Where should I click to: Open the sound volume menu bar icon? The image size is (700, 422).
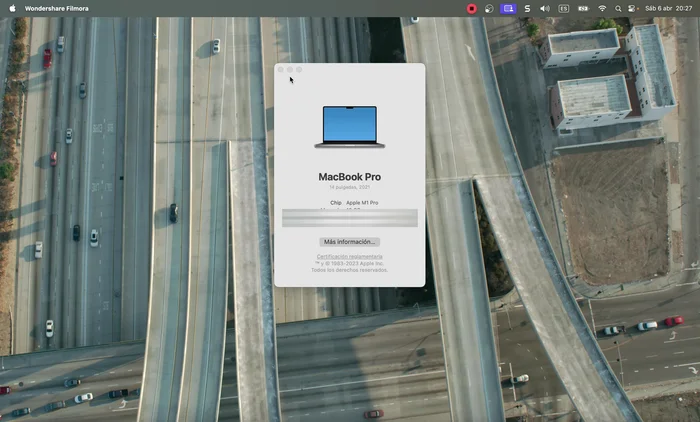point(545,8)
